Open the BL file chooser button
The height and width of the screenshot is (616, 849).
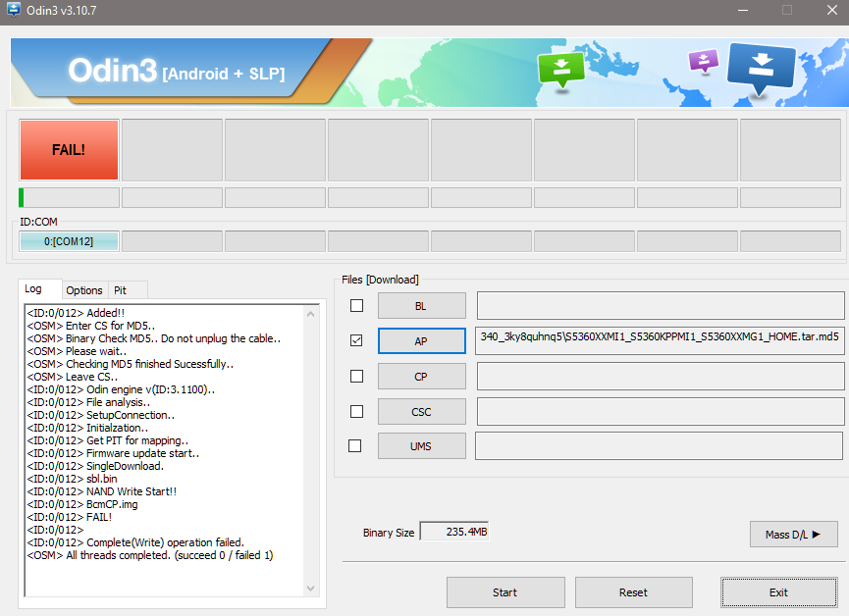[x=421, y=306]
